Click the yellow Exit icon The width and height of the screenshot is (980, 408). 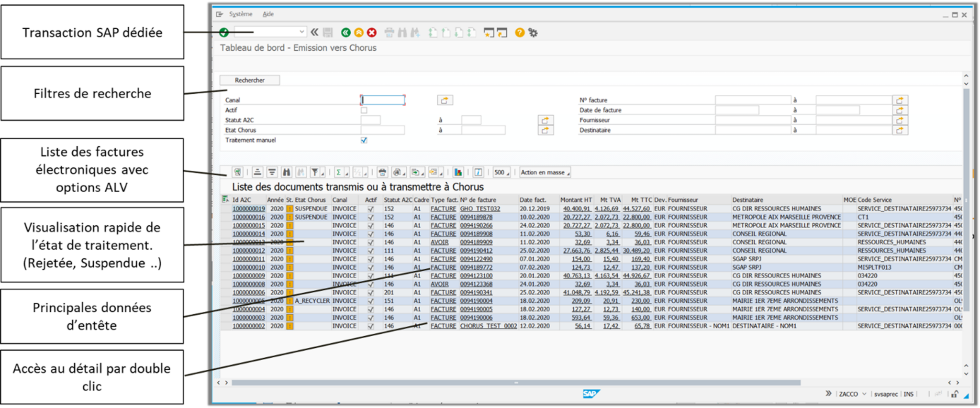pos(358,33)
